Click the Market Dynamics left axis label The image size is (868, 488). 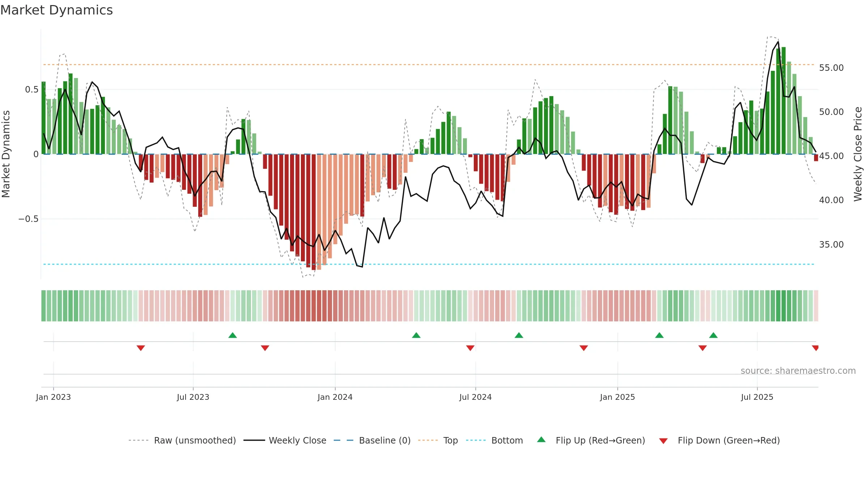6,154
